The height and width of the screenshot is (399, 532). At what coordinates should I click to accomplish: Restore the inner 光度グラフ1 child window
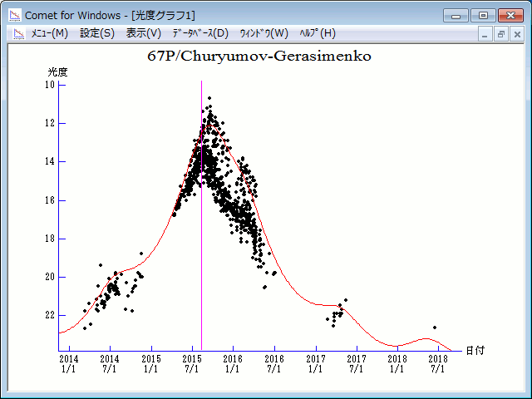pyautogui.click(x=500, y=35)
